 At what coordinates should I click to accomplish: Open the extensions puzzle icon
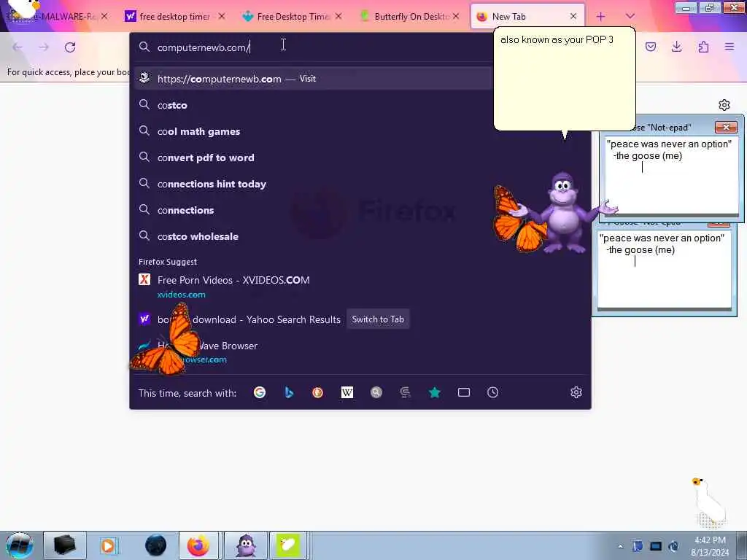tap(703, 47)
